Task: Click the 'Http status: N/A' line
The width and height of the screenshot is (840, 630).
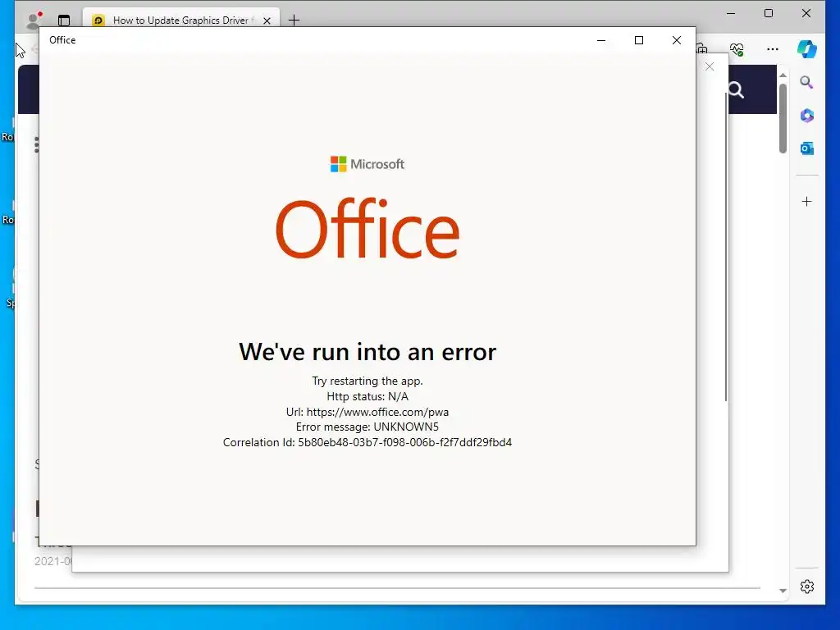Action: [367, 396]
